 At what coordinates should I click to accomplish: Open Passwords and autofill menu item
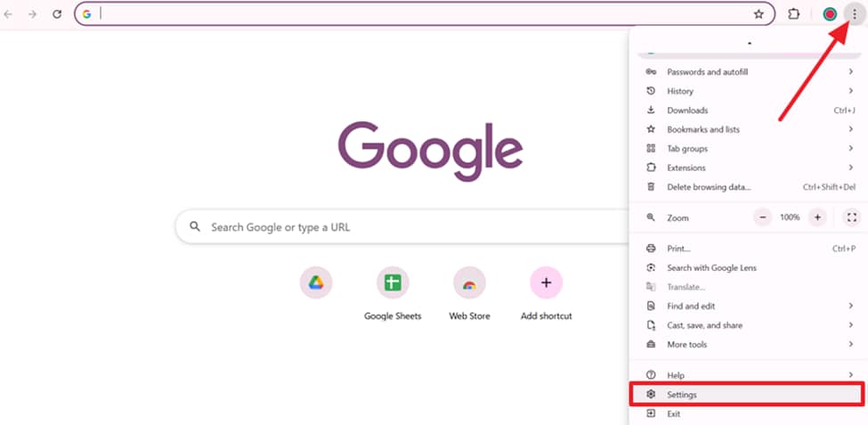[x=749, y=72]
